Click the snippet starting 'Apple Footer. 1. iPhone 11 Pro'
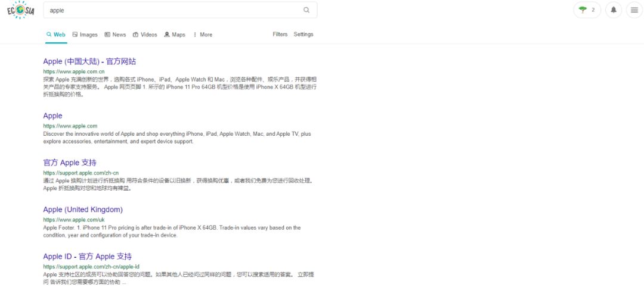 pyautogui.click(x=172, y=232)
